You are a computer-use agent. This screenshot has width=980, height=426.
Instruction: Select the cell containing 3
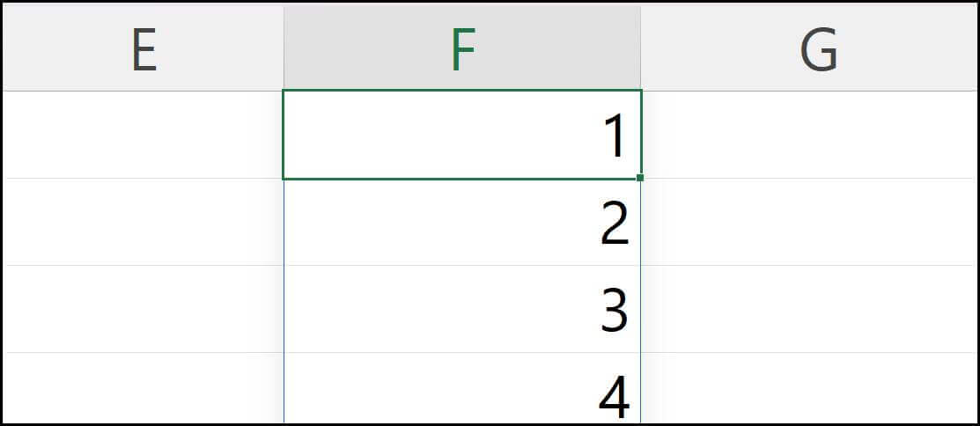coord(462,309)
